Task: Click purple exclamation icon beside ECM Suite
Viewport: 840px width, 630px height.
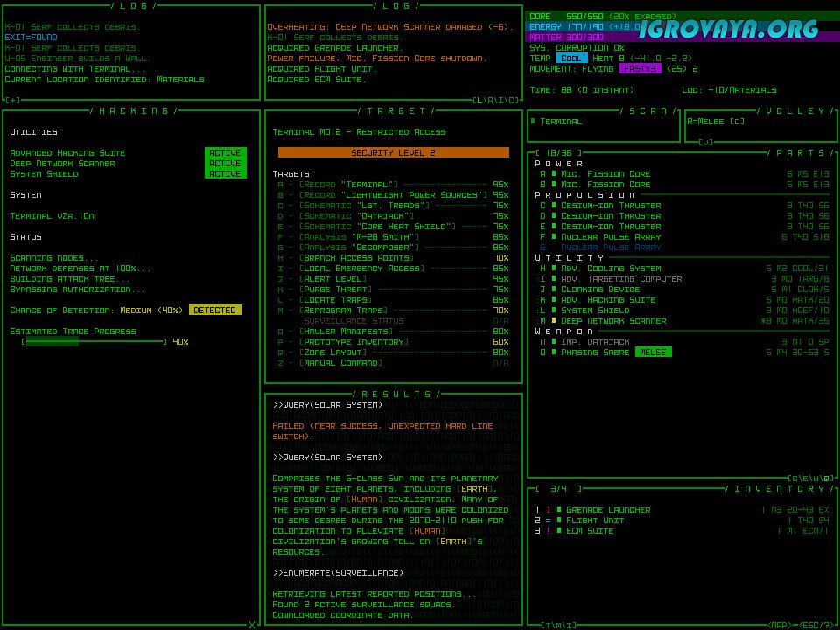Action: [548, 531]
